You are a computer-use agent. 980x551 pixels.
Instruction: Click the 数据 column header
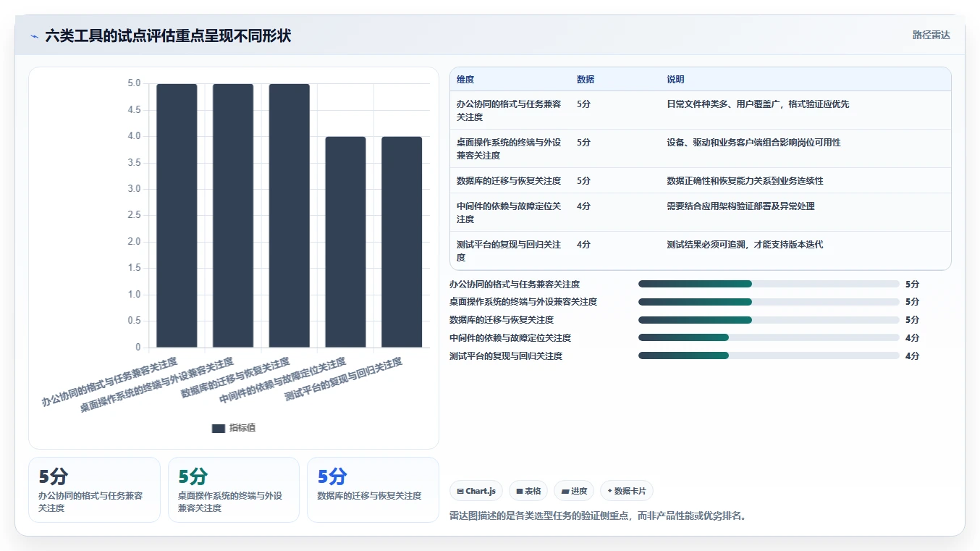pyautogui.click(x=586, y=80)
